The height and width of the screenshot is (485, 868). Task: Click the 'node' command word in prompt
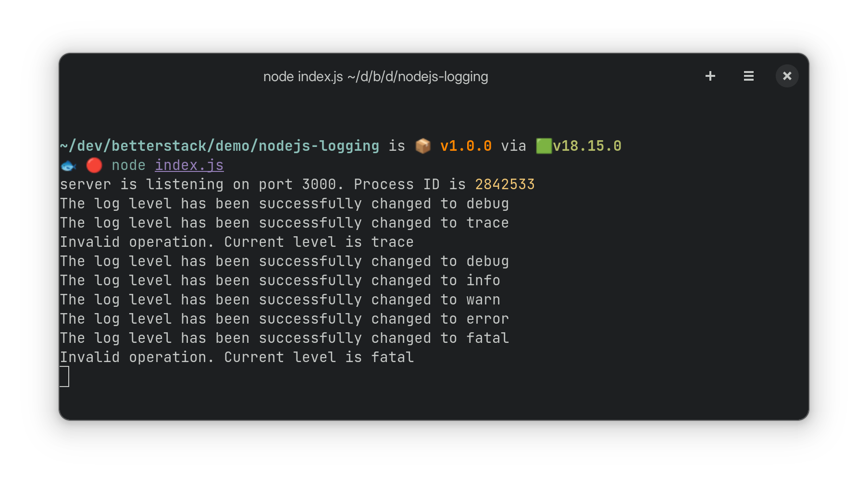coord(128,165)
